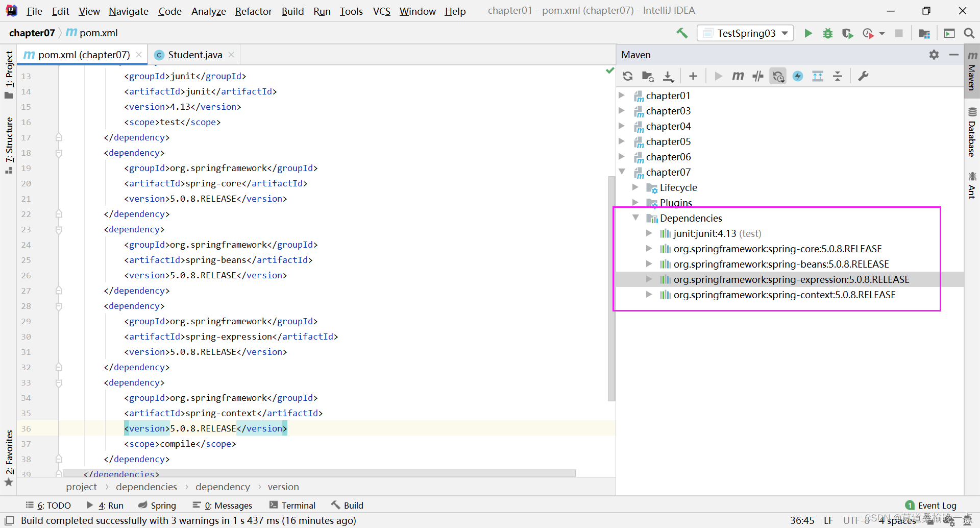Open the Profile run dropdown arrow
This screenshot has height=528, width=980.
coord(882,34)
